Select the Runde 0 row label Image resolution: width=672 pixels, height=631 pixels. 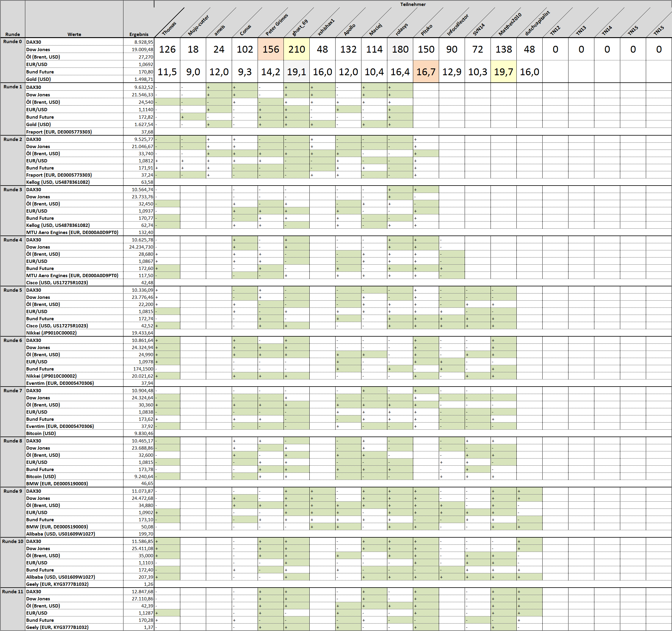click(12, 42)
